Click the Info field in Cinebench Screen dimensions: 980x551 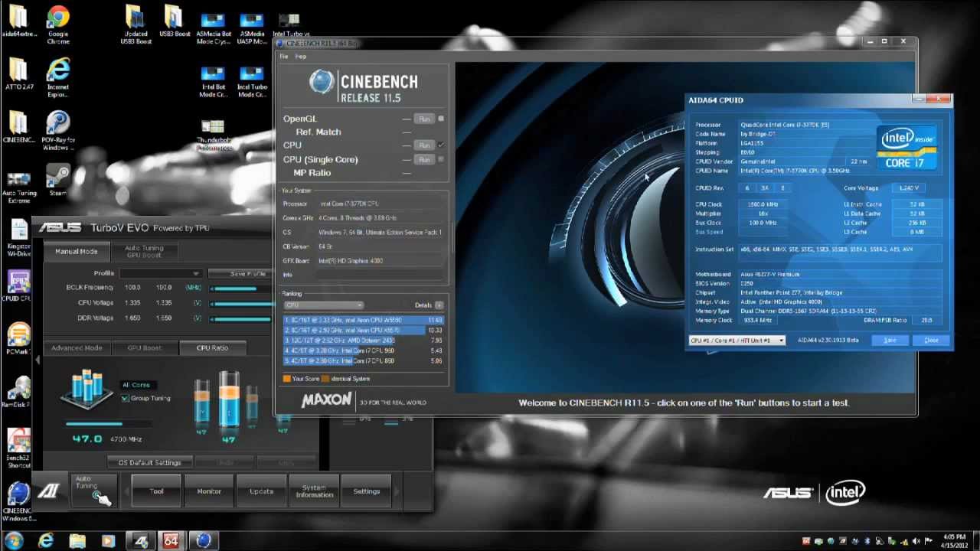coord(381,275)
